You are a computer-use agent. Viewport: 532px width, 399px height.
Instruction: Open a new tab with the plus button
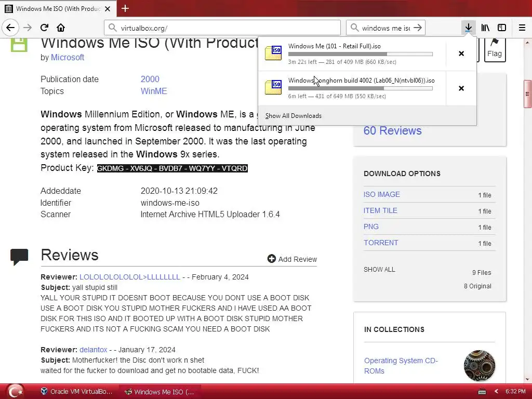(125, 8)
